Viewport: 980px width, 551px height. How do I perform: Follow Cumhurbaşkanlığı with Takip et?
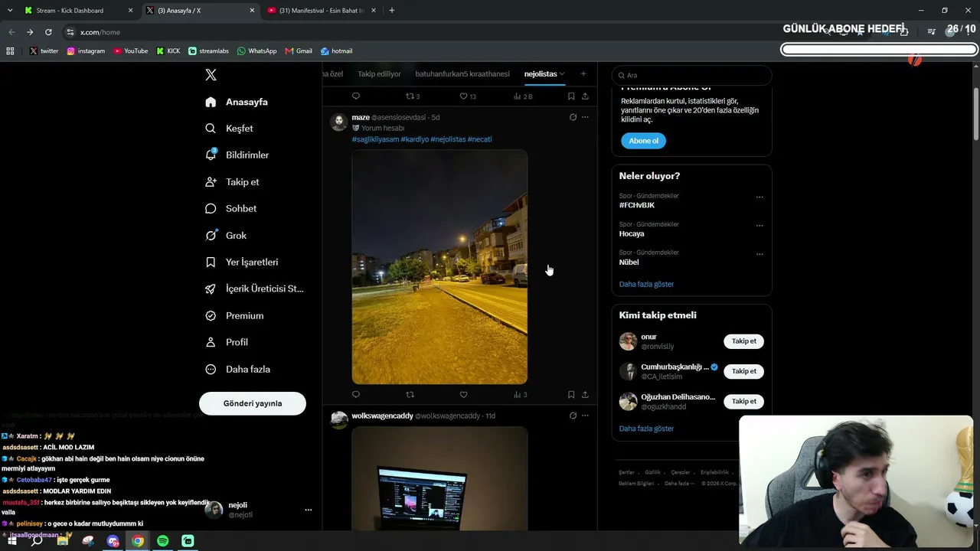[x=743, y=371]
